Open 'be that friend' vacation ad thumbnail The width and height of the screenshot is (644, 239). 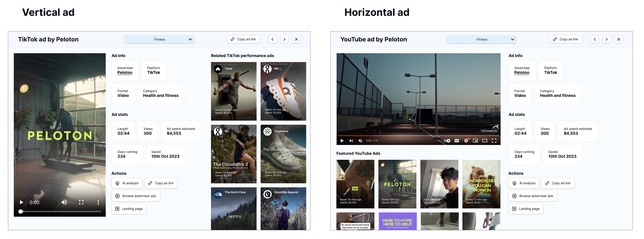(x=355, y=221)
